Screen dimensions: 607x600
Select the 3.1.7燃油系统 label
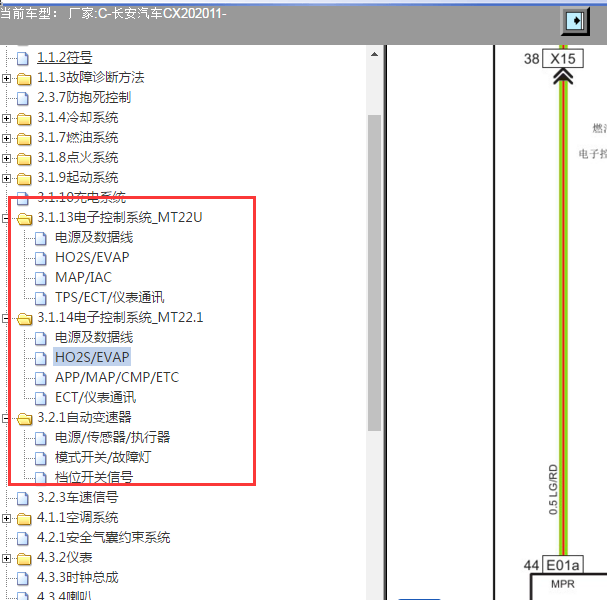[77, 137]
